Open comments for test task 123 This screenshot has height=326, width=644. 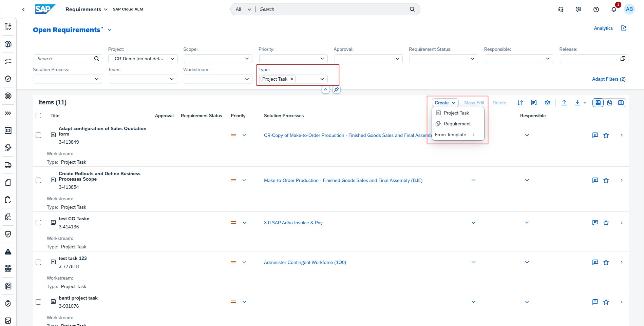[595, 262]
